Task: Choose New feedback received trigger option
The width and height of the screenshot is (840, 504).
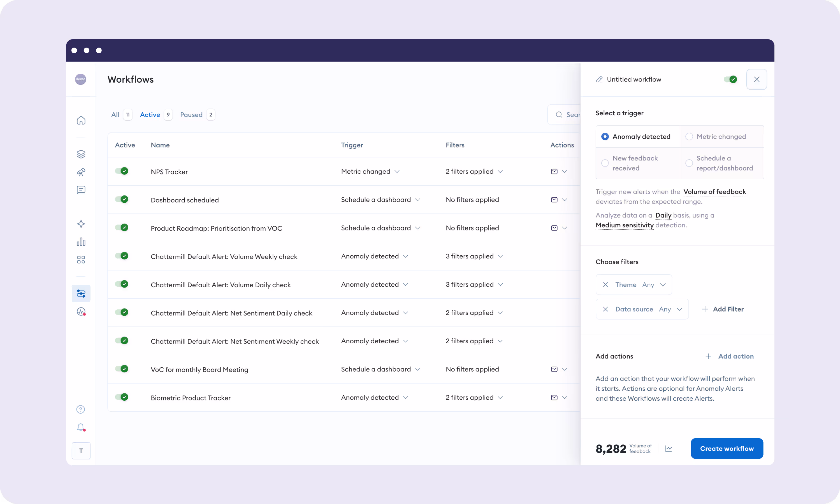Action: (x=605, y=163)
